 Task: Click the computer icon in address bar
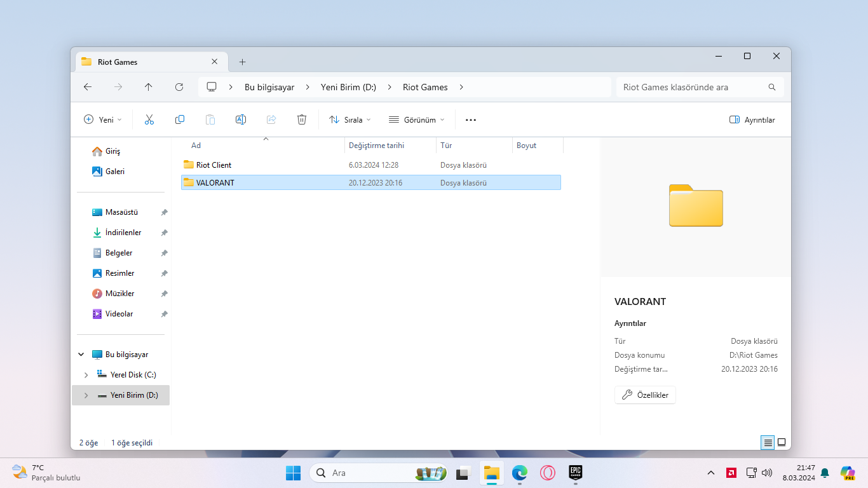tap(212, 87)
